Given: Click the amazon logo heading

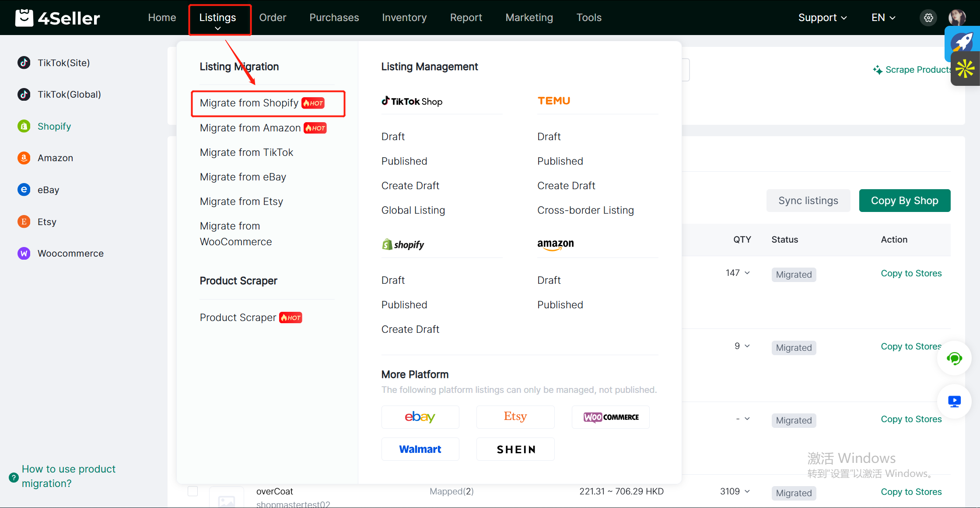Looking at the screenshot, I should click(556, 244).
